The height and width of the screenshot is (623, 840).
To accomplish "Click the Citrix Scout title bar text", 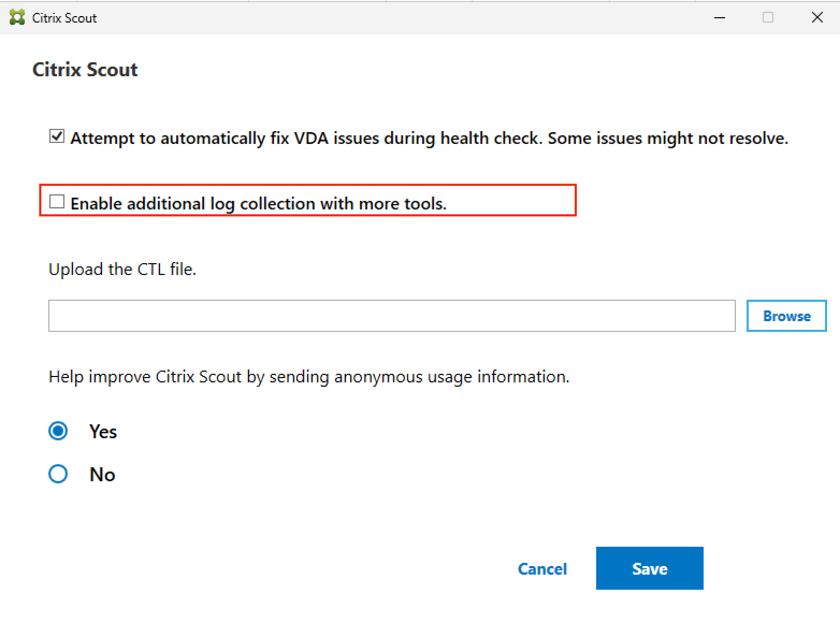I will (64, 17).
